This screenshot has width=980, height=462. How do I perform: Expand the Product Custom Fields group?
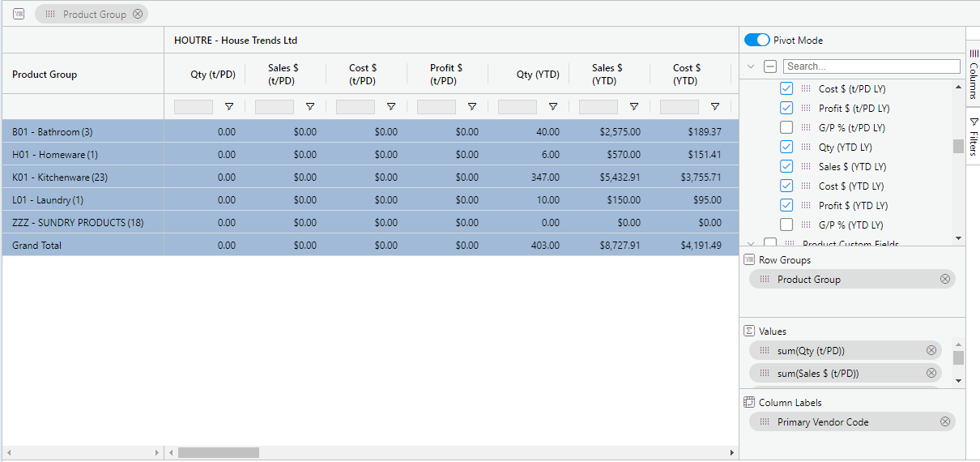pyautogui.click(x=751, y=243)
